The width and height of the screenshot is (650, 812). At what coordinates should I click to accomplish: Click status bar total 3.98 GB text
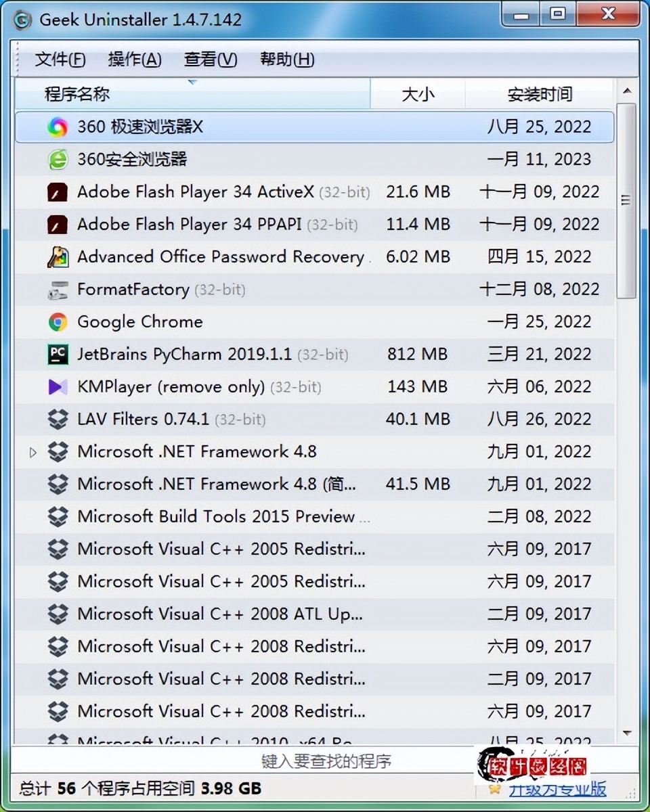pos(231,789)
